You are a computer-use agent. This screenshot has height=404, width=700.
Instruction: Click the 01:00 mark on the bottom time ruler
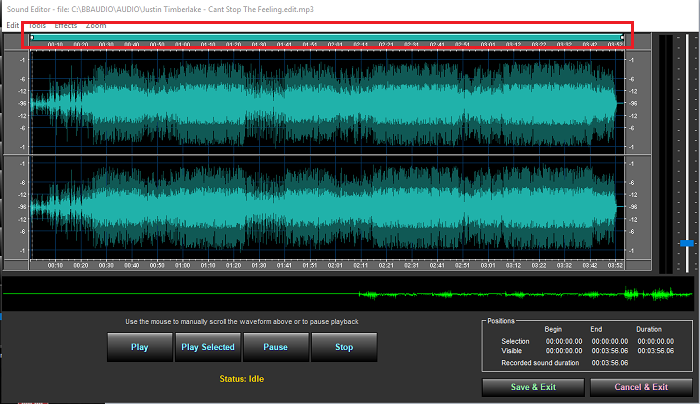click(x=183, y=265)
